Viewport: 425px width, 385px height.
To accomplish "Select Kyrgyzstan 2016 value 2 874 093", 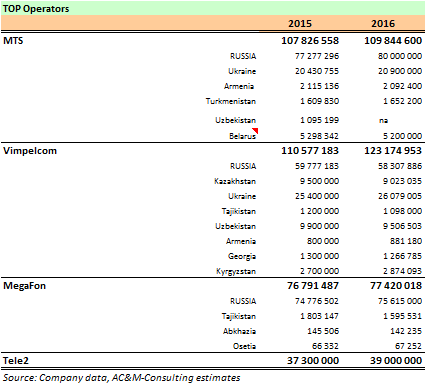I will [403, 271].
